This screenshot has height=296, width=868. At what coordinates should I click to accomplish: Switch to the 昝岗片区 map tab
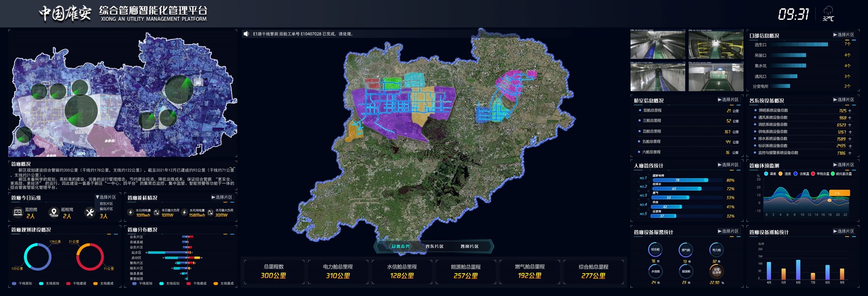[x=469, y=246]
